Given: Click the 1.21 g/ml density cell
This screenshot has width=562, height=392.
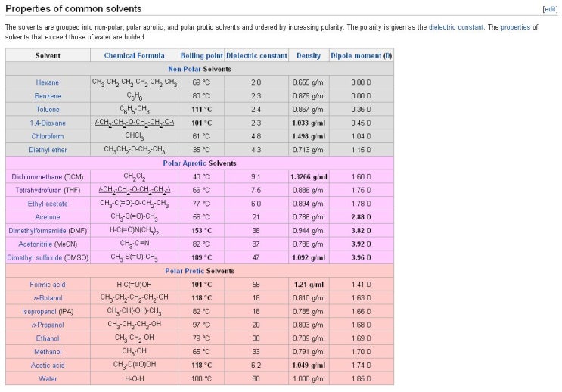Looking at the screenshot, I should 309,285.
